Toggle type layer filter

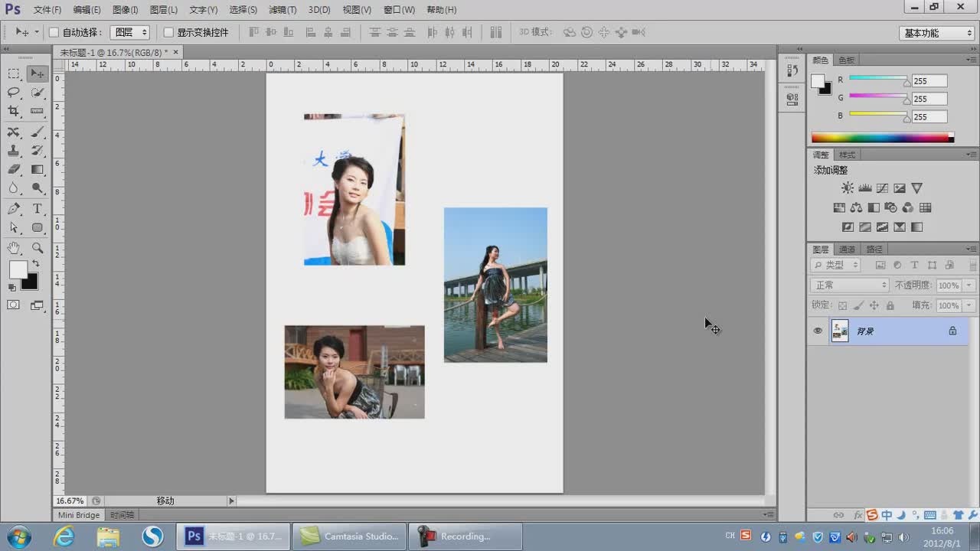tap(914, 265)
